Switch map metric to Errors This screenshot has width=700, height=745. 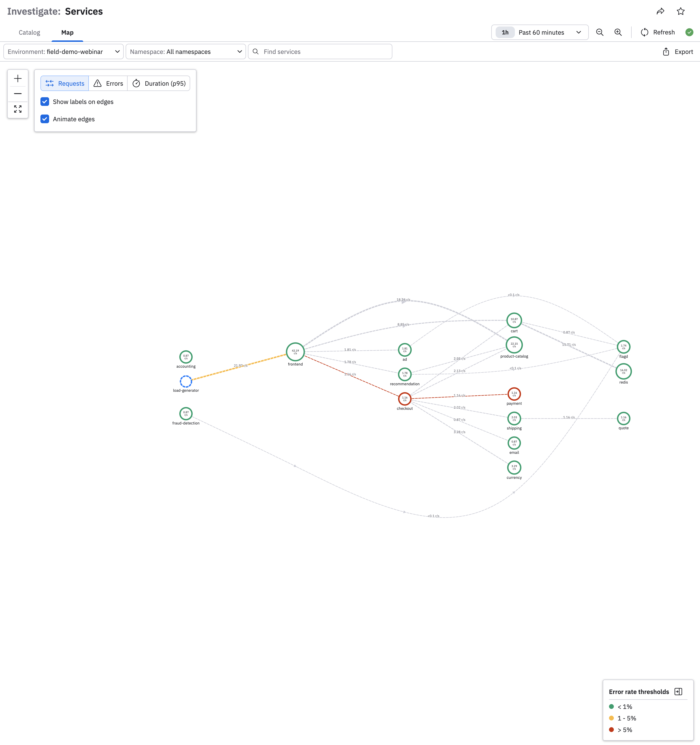108,83
